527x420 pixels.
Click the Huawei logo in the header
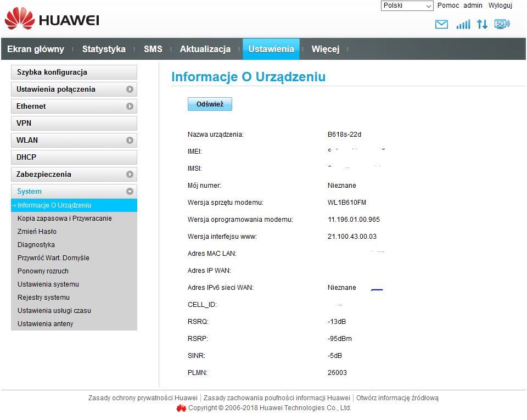(51, 18)
